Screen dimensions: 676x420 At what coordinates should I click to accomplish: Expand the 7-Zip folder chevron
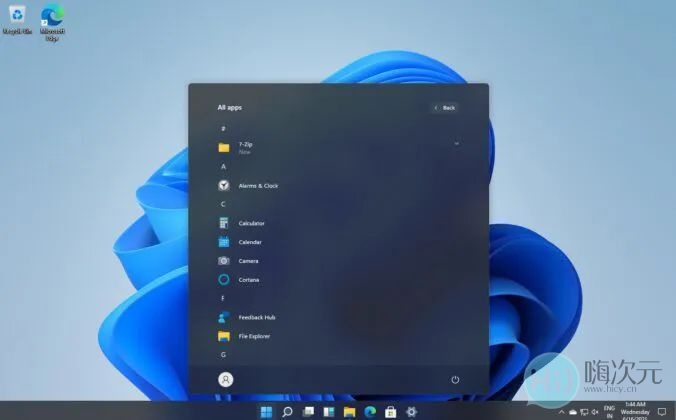456,144
